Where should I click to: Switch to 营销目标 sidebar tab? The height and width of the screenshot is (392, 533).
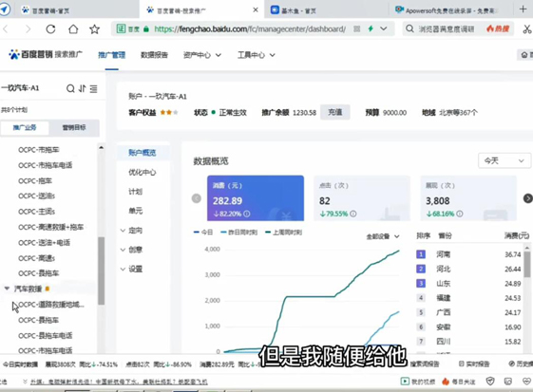click(74, 128)
